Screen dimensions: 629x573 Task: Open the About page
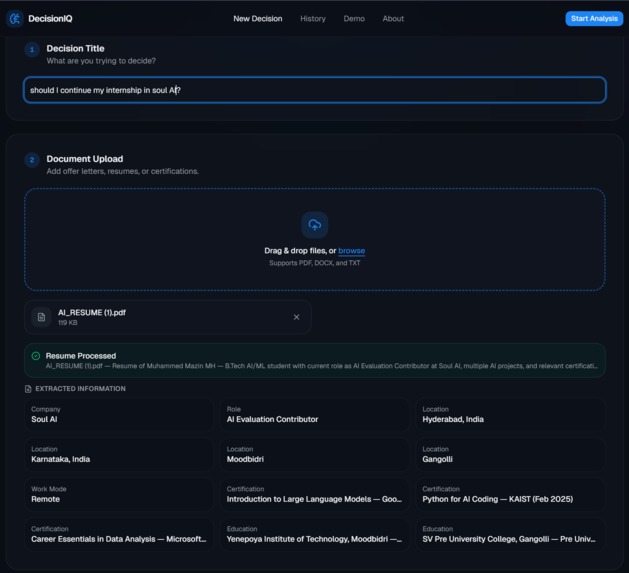393,18
